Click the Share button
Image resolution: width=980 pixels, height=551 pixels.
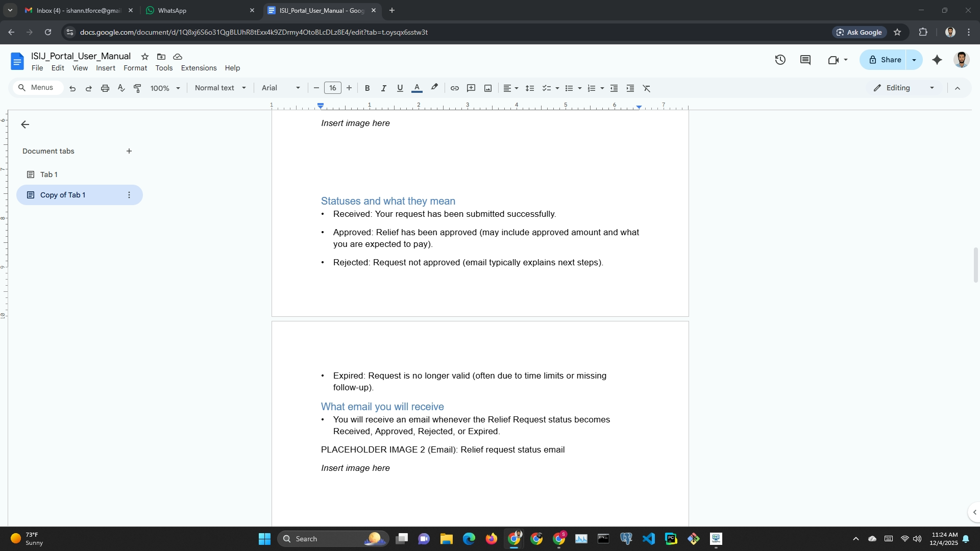[x=885, y=60]
